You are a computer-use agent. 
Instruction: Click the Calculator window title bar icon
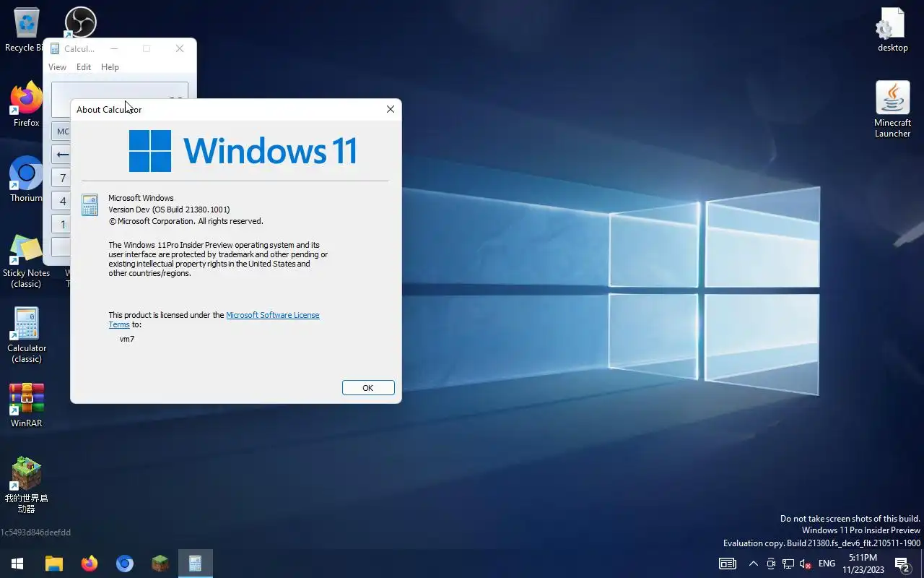coord(55,48)
